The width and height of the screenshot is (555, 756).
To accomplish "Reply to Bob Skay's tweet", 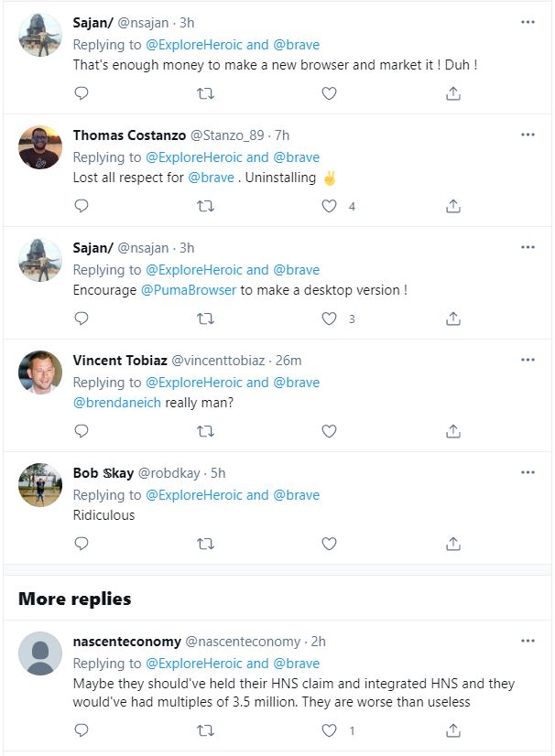I will click(82, 544).
